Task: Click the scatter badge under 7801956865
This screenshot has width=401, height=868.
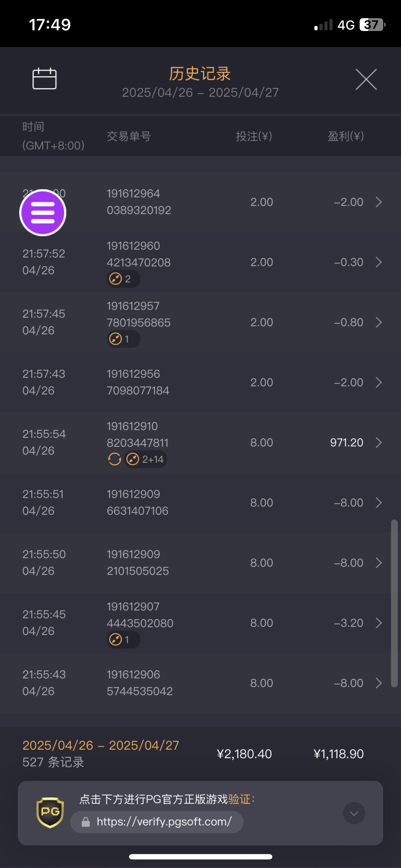Action: pos(123,339)
